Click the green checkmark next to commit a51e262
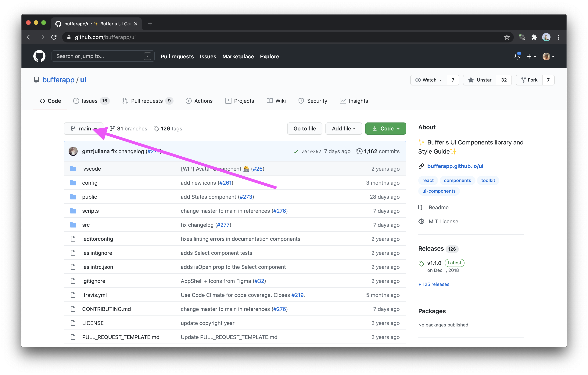The width and height of the screenshot is (588, 375). [296, 151]
